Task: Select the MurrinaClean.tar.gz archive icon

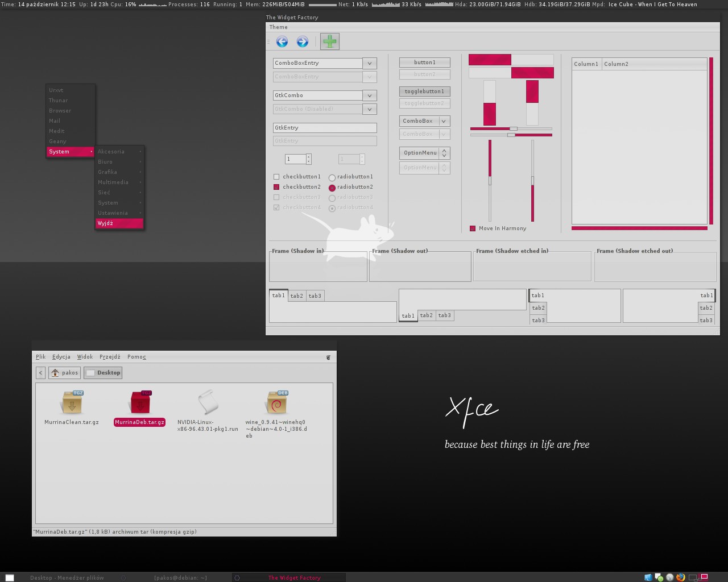Action: click(x=72, y=402)
